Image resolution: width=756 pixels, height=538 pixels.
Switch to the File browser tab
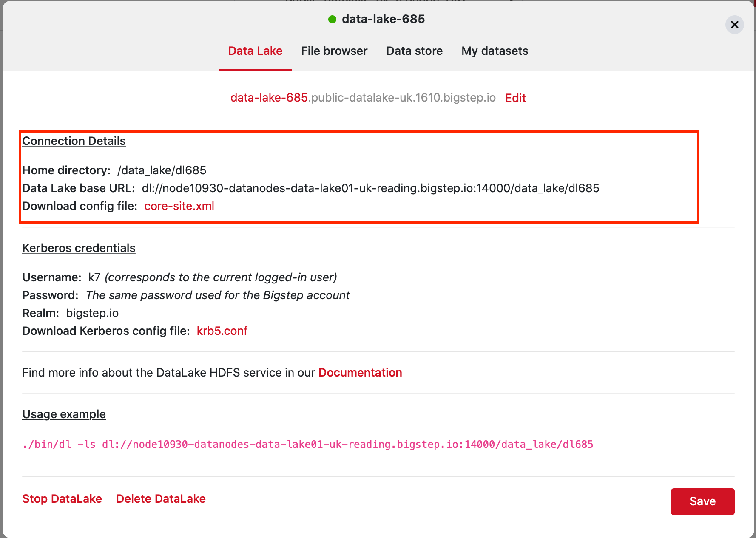pos(334,51)
